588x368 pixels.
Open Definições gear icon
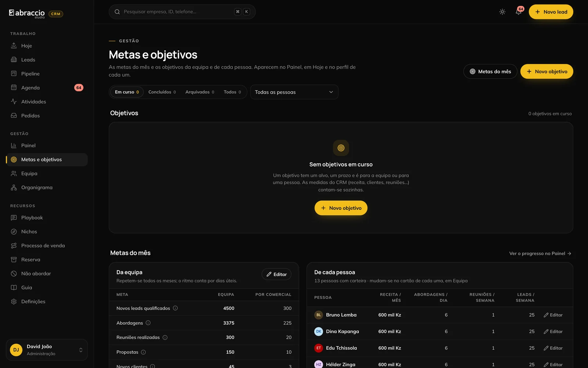click(14, 301)
